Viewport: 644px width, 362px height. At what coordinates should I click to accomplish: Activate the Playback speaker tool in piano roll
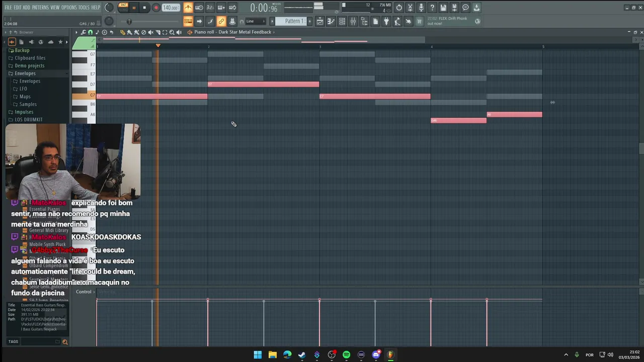pyautogui.click(x=179, y=32)
